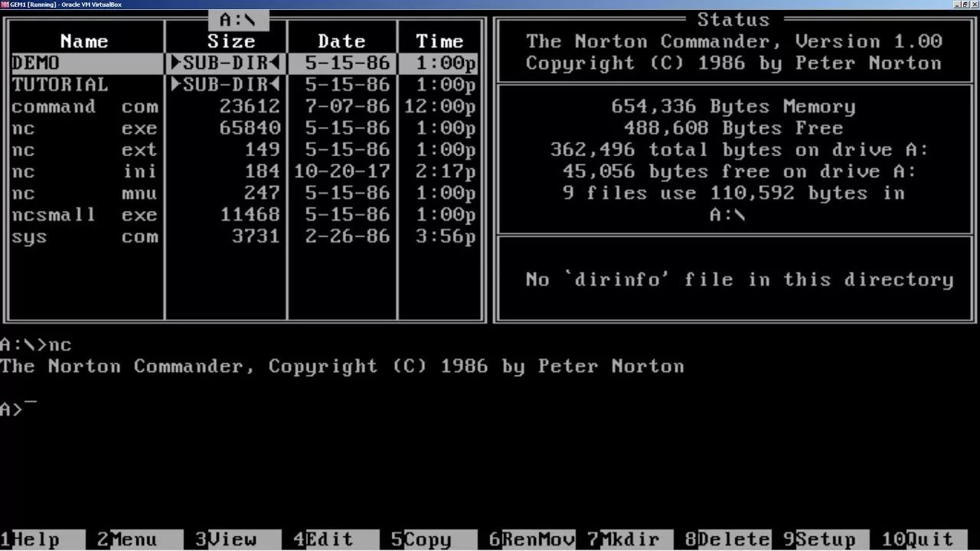Click the Time column header

[x=439, y=41]
